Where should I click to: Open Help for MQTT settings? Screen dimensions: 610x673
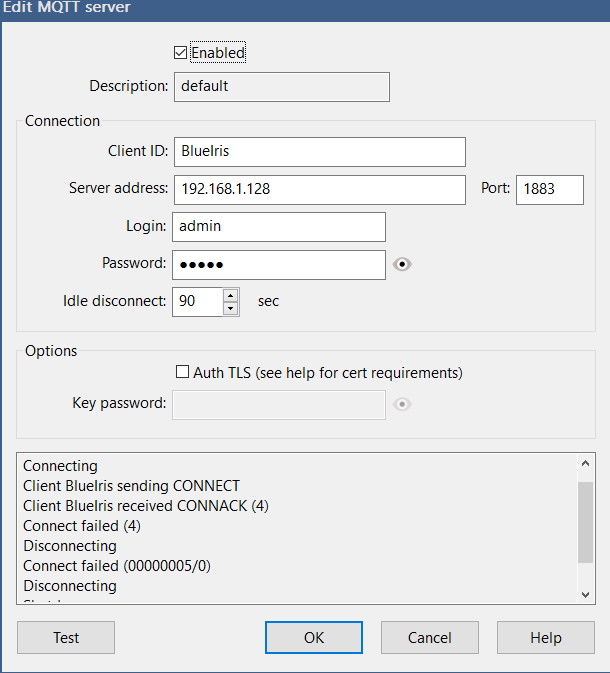545,638
